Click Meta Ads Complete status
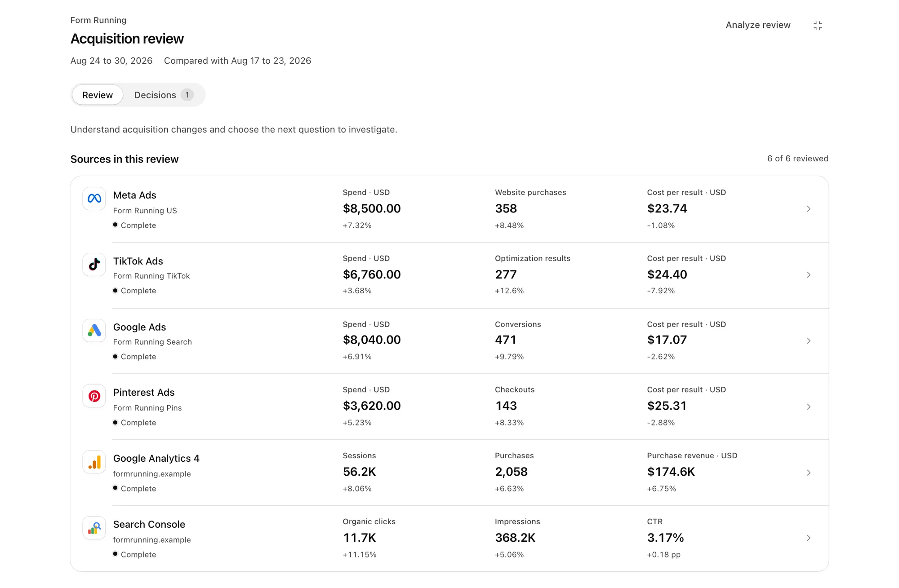 pos(134,225)
